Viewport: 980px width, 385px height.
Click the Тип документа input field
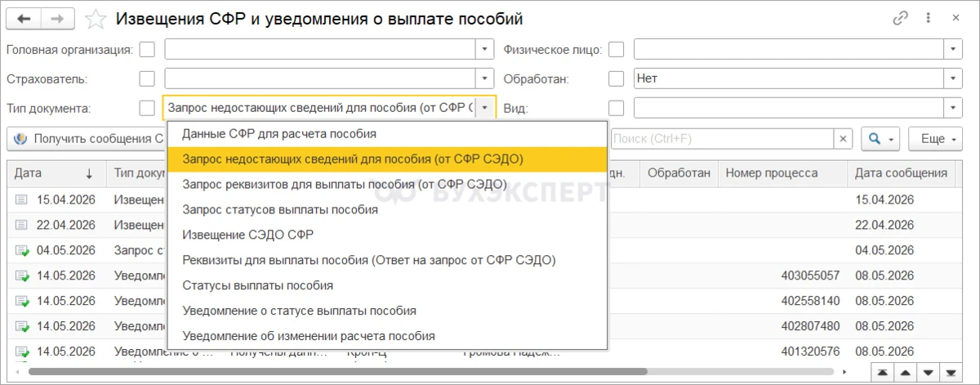(319, 108)
